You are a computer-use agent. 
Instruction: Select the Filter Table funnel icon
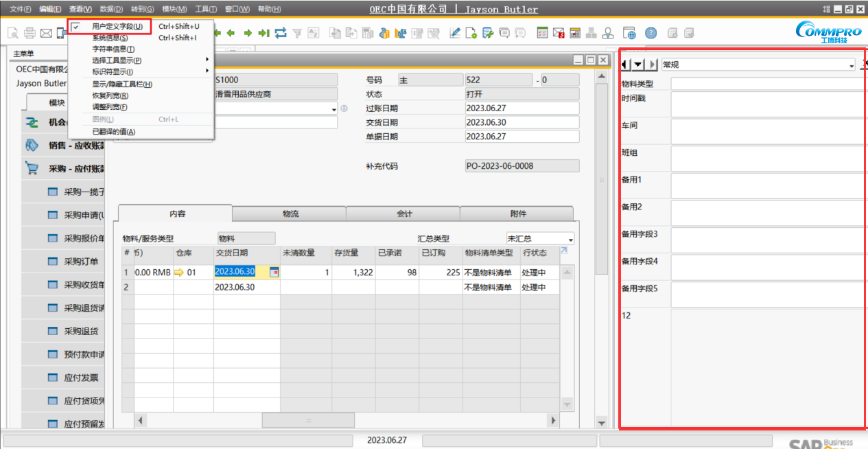[297, 32]
